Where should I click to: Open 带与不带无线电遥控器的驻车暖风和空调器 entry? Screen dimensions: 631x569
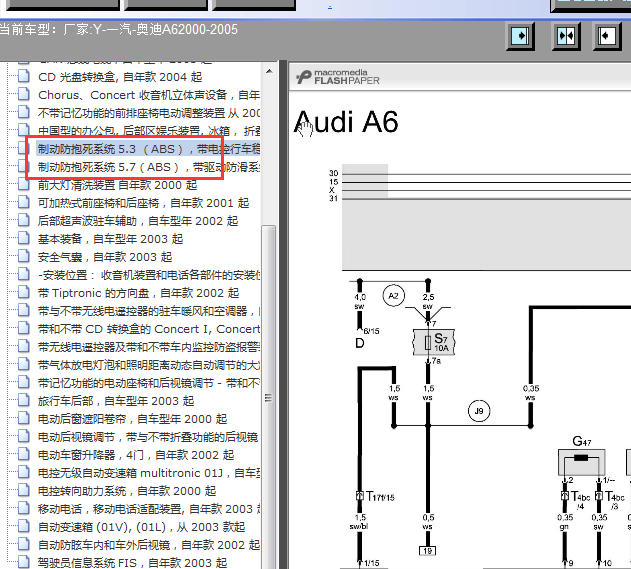[x=148, y=311]
